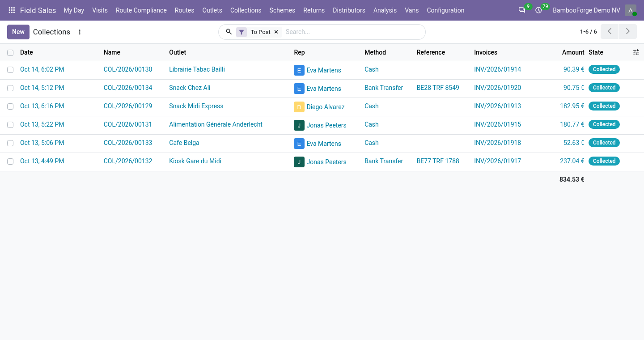Open invoice INV/2026/01914 link

click(497, 69)
